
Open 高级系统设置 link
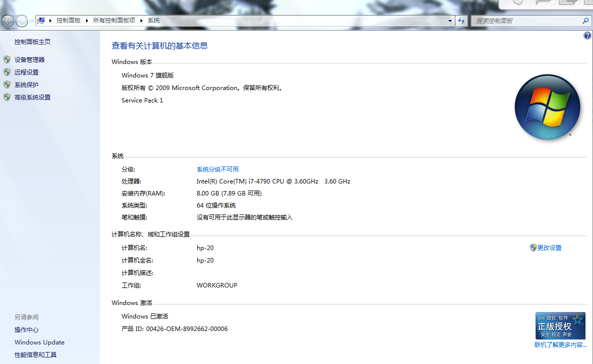tap(33, 97)
